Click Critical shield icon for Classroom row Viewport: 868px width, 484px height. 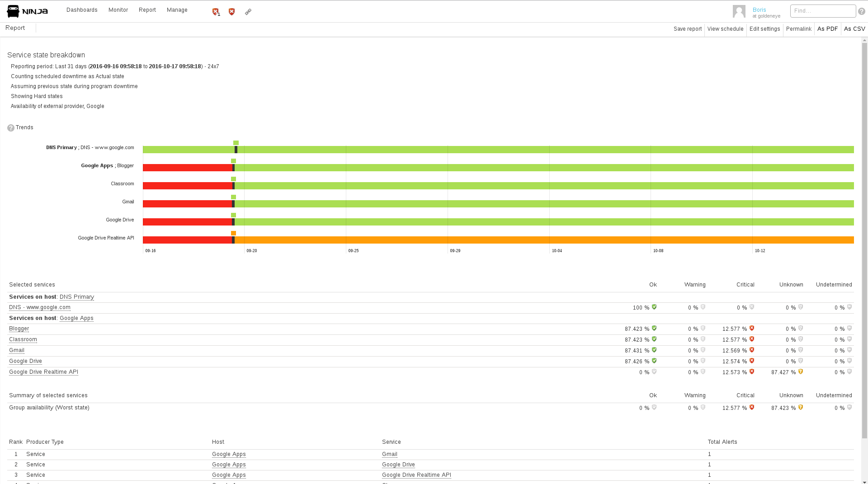(x=752, y=339)
